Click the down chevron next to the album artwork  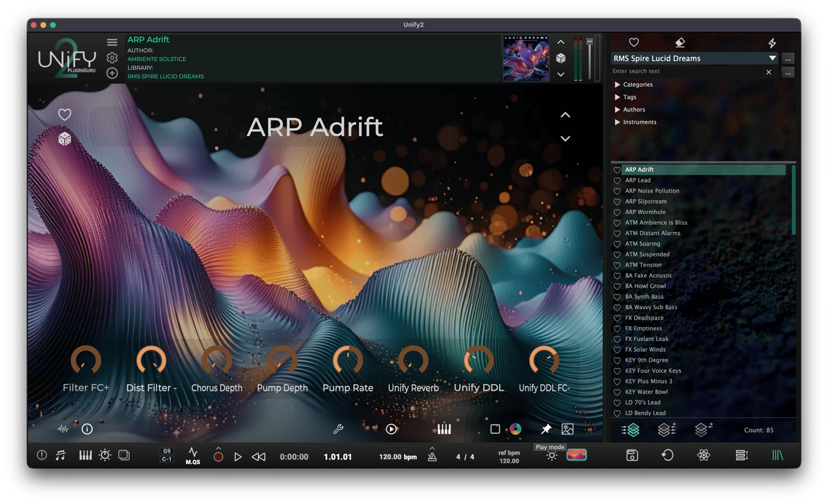pos(561,74)
